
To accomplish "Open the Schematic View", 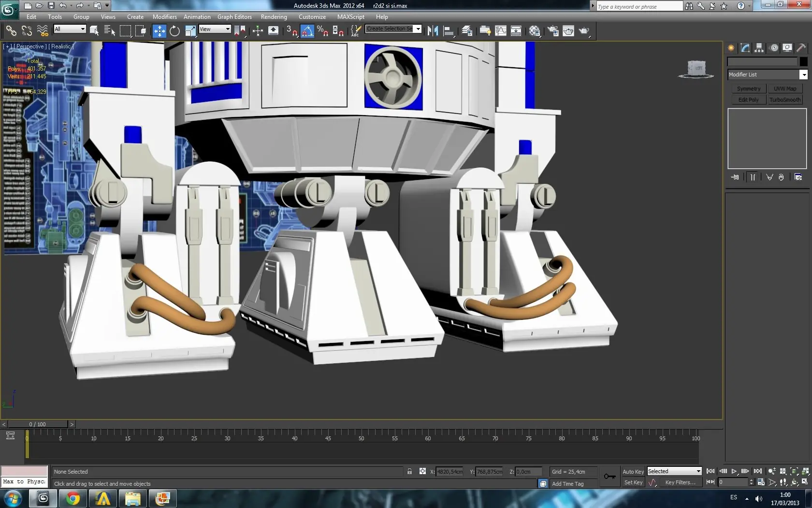I will pos(516,31).
